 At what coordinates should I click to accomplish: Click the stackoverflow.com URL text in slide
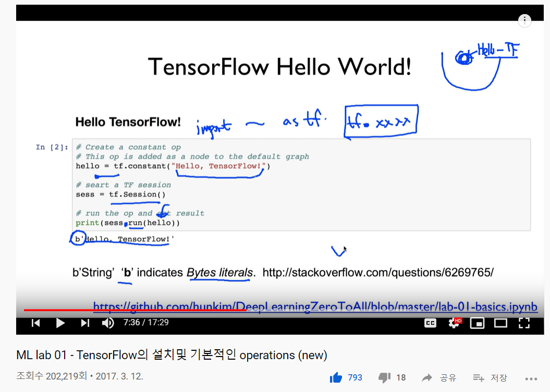[x=378, y=273]
